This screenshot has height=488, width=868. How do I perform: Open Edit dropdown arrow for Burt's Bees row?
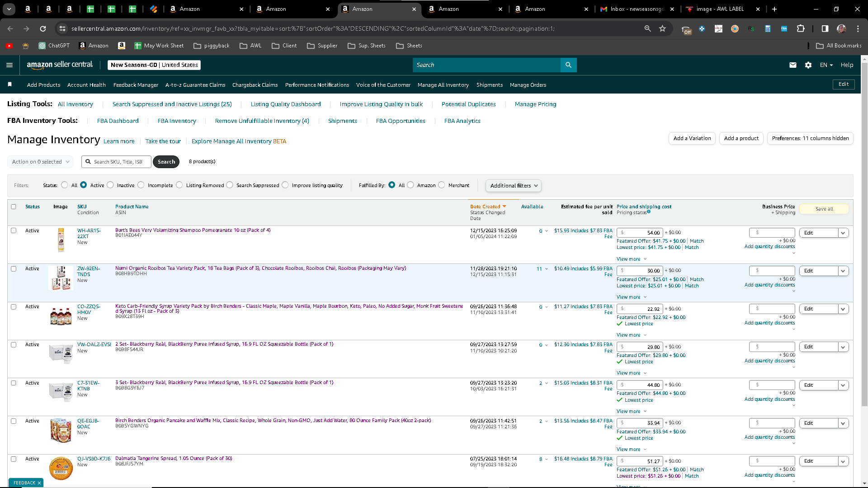click(843, 233)
